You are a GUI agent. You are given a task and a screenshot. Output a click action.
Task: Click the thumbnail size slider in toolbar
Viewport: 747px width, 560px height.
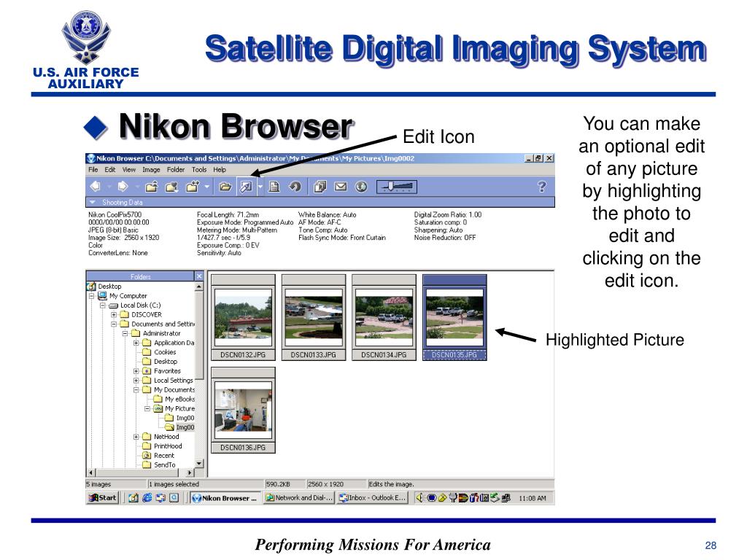397,187
